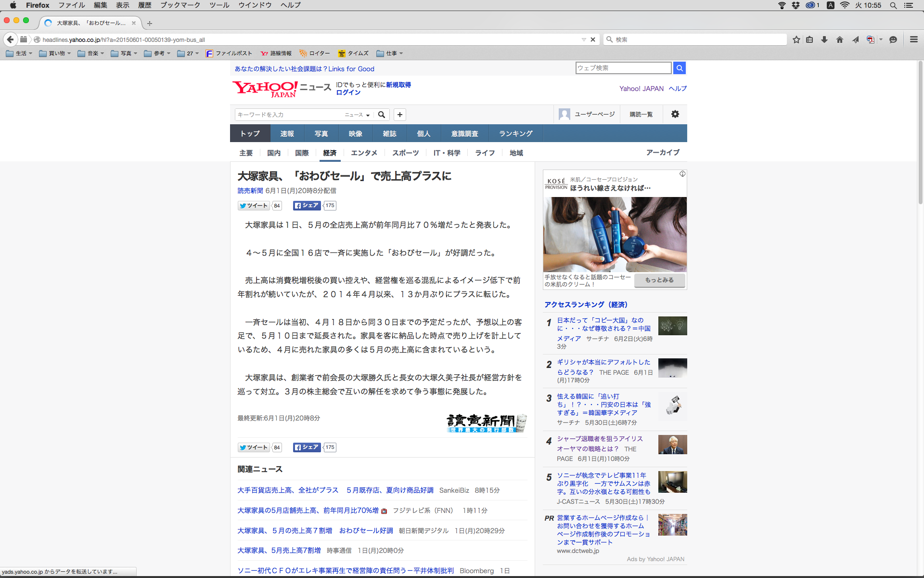Image resolution: width=924 pixels, height=578 pixels.
Task: Click the top Facebook share button
Action: point(307,206)
